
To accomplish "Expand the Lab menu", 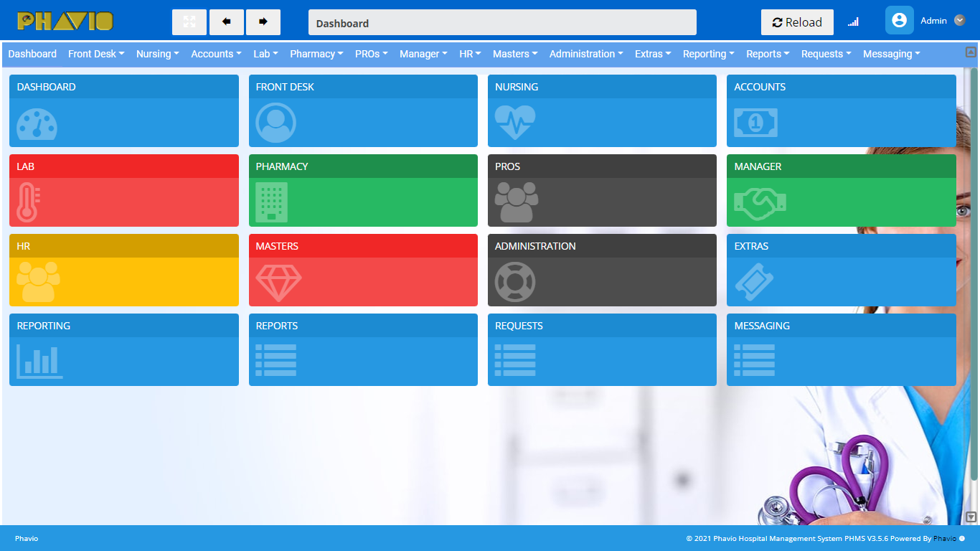I will [265, 54].
